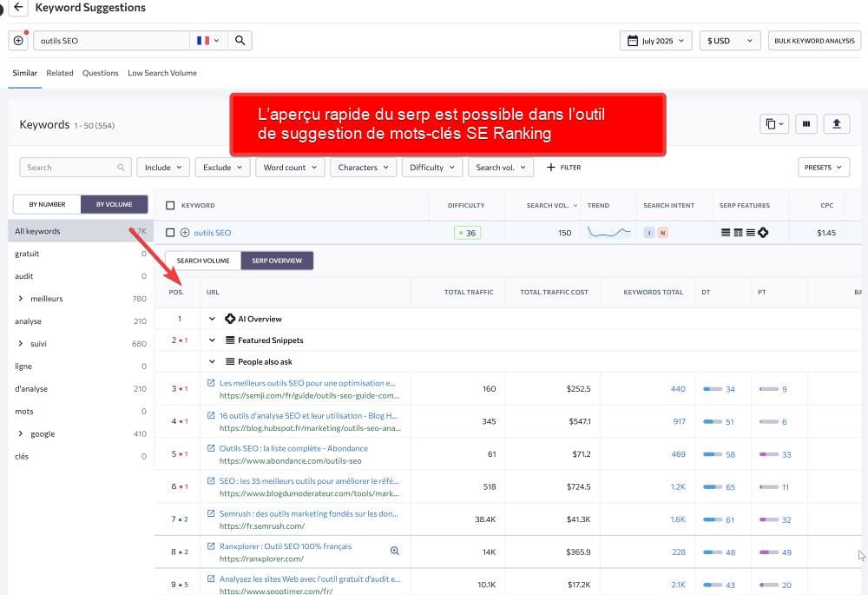Sort by the SEARCH VOL. column
868x595 pixels.
pos(551,206)
